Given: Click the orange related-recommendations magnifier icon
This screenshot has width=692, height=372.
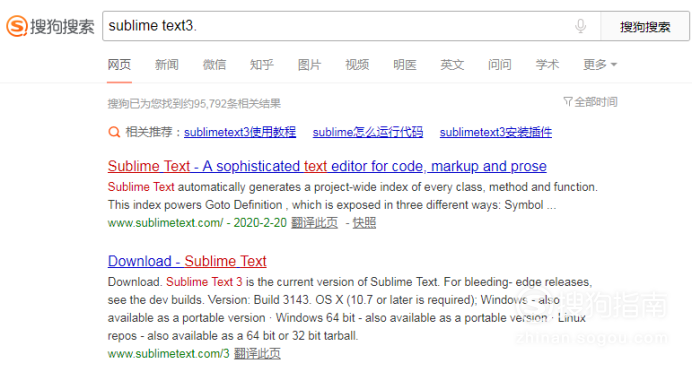Looking at the screenshot, I should (114, 132).
